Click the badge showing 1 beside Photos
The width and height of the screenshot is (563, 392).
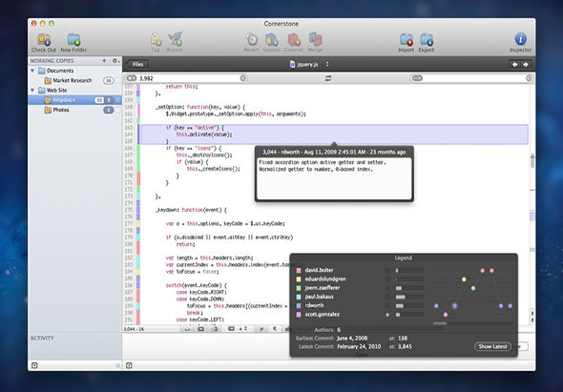click(x=109, y=110)
